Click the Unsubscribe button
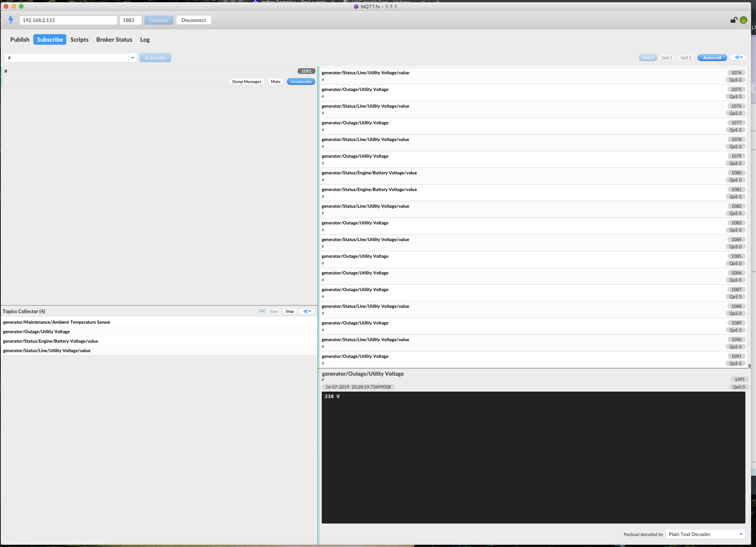756x547 pixels. [x=301, y=82]
